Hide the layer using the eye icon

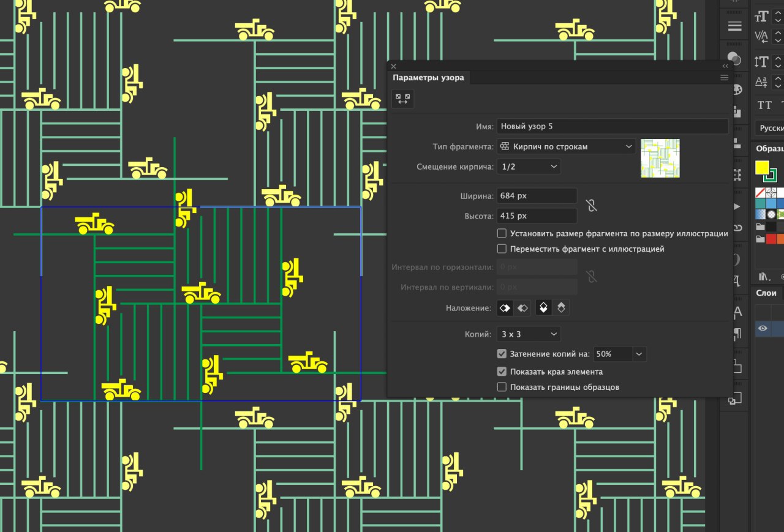coord(763,329)
